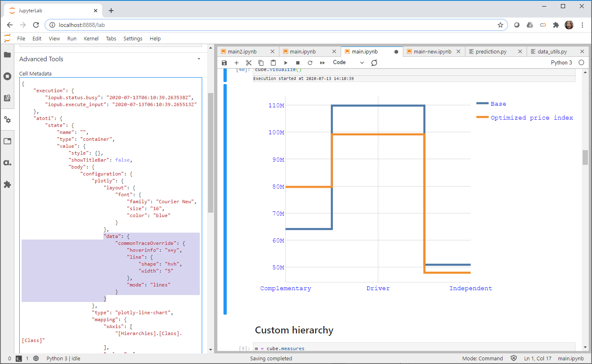This screenshot has height=364, width=592.
Task: Open the Kernel menu
Action: (91, 38)
